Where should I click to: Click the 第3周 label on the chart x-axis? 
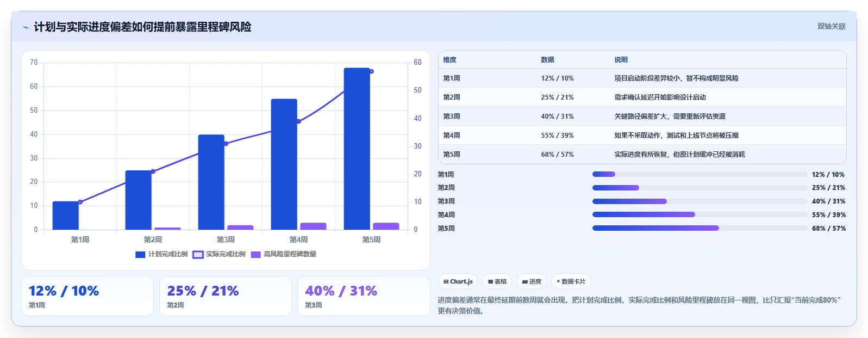pos(226,239)
